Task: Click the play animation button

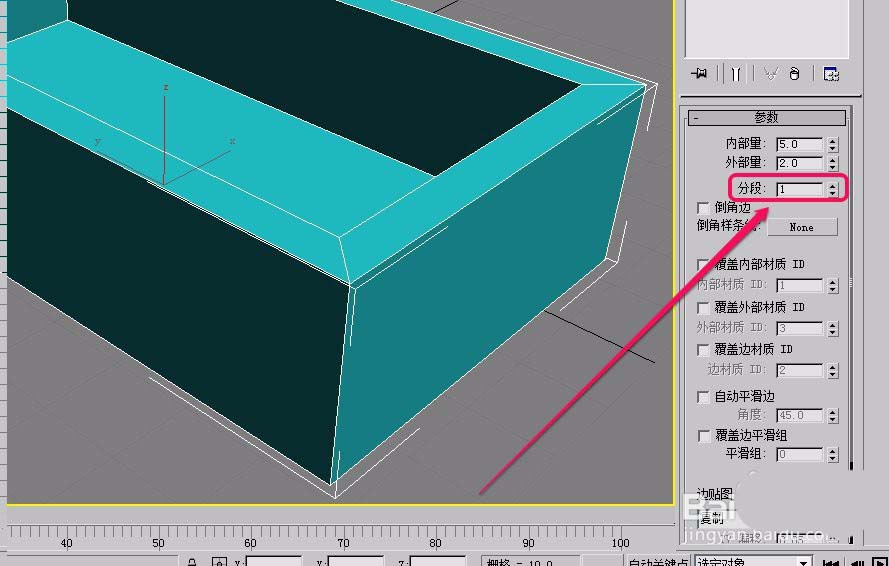Action: coord(879,562)
